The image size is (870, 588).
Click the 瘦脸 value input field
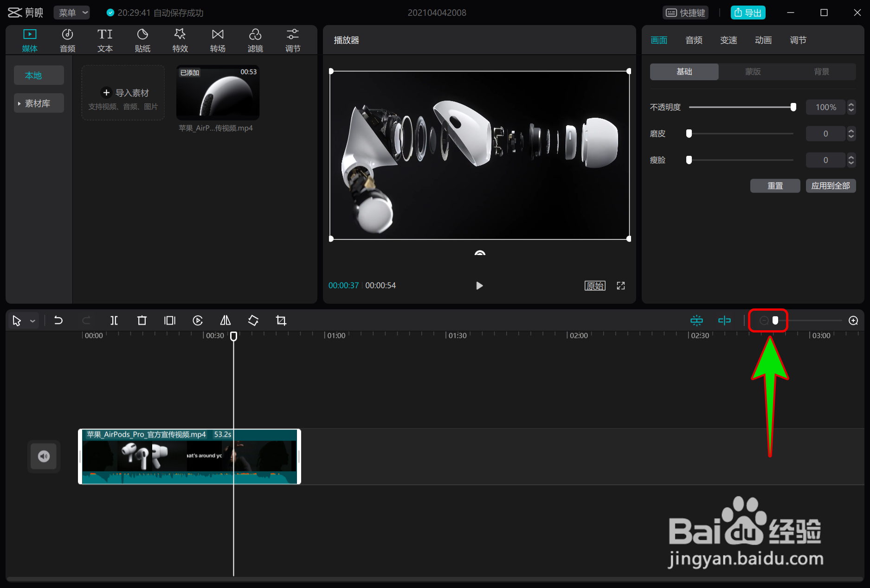tap(826, 160)
